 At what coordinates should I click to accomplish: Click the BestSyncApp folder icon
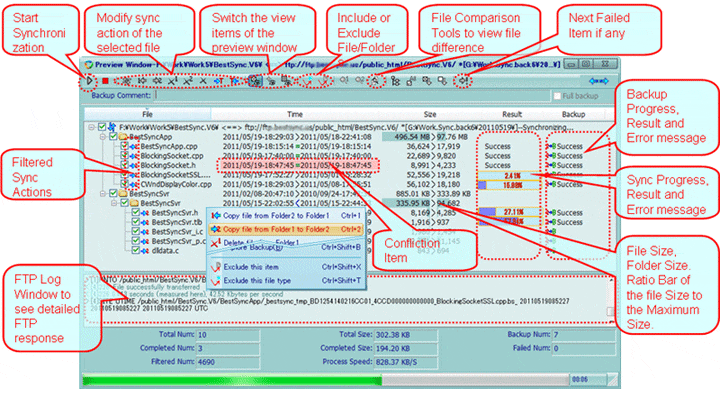click(x=123, y=137)
